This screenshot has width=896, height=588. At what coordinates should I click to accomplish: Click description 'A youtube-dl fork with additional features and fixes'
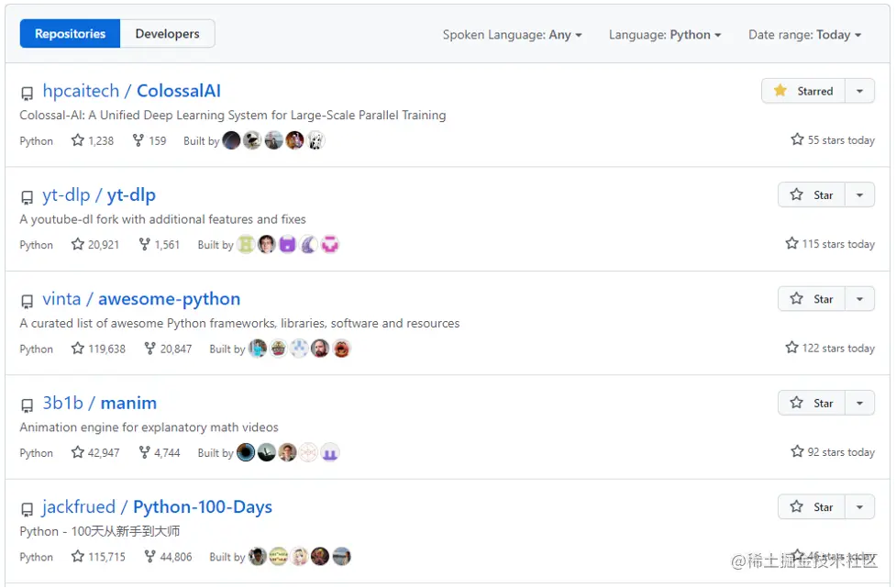163,219
